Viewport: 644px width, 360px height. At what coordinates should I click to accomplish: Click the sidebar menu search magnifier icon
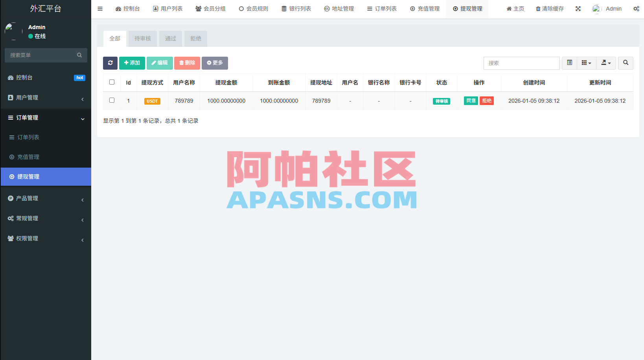coord(79,55)
